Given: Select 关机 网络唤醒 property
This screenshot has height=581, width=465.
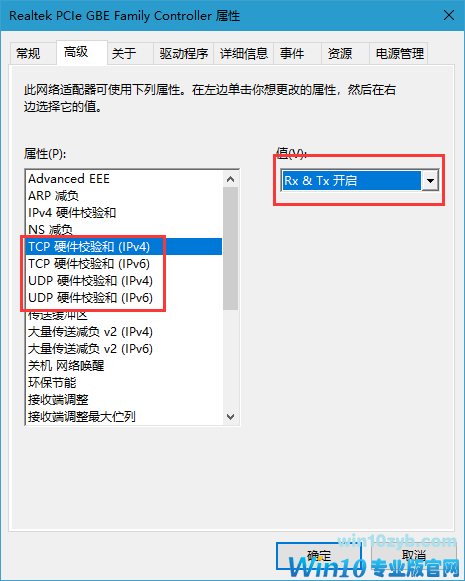Looking at the screenshot, I should click(x=66, y=366).
